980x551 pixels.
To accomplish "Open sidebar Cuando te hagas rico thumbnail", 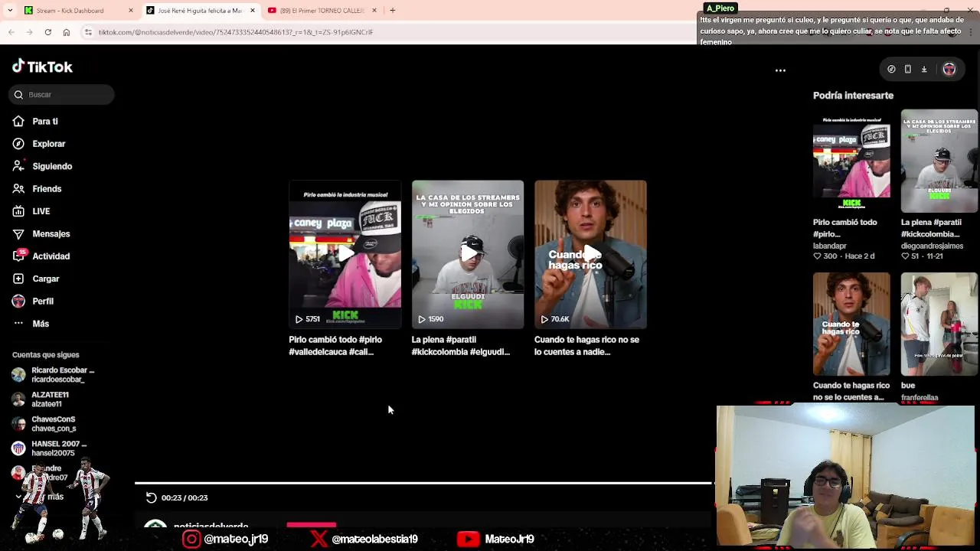I will point(851,324).
